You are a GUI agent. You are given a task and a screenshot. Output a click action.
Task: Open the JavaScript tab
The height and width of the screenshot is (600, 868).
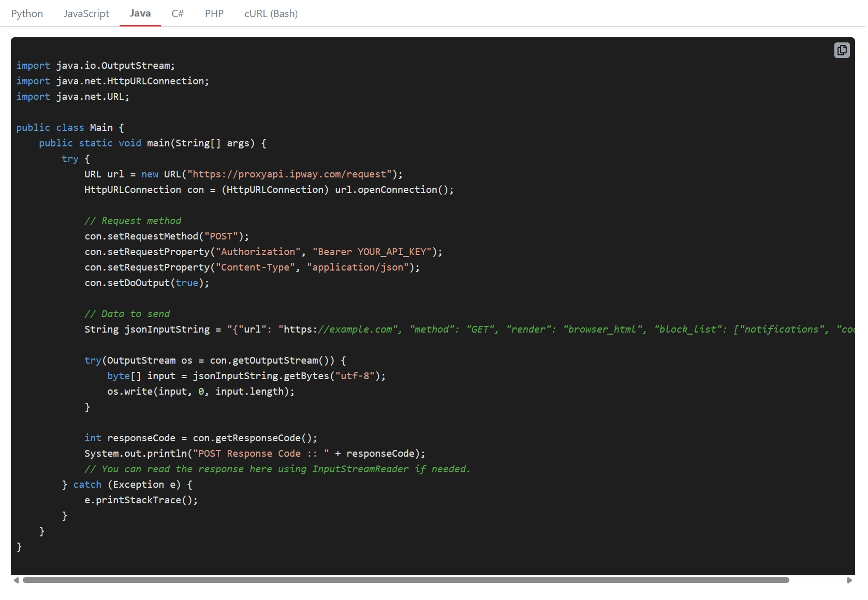pos(86,13)
